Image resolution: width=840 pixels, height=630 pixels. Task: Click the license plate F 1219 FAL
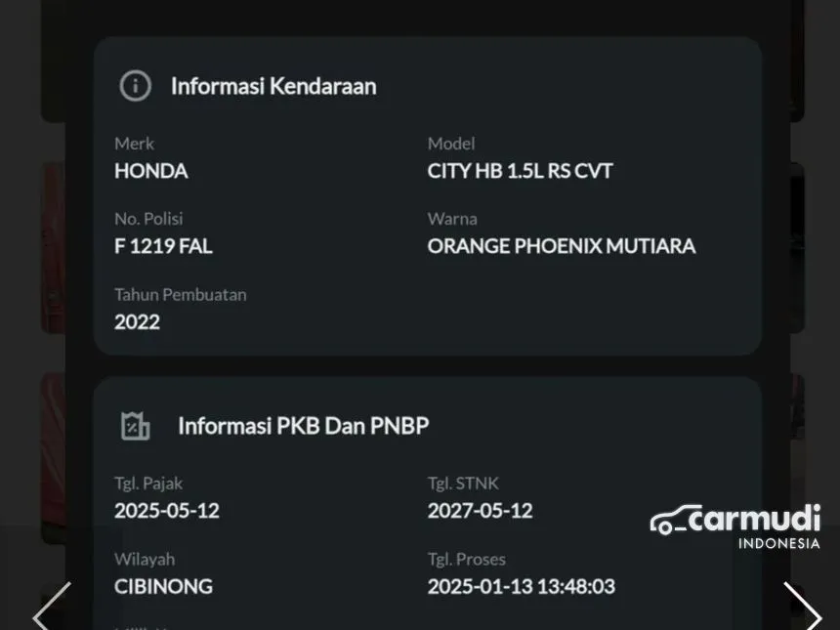163,246
